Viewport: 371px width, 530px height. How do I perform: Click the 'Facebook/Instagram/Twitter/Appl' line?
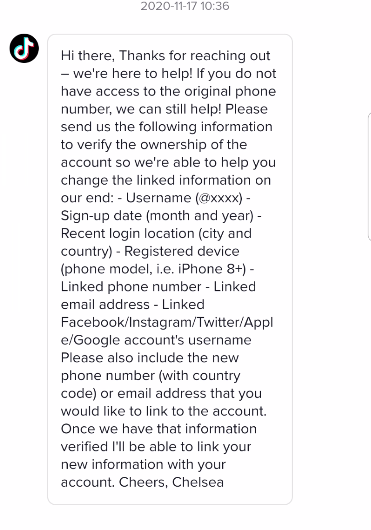pos(167,322)
